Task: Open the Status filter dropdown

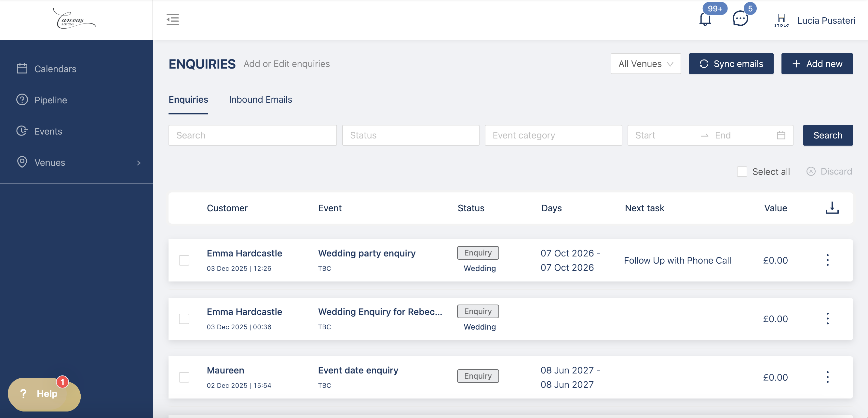Action: click(411, 135)
